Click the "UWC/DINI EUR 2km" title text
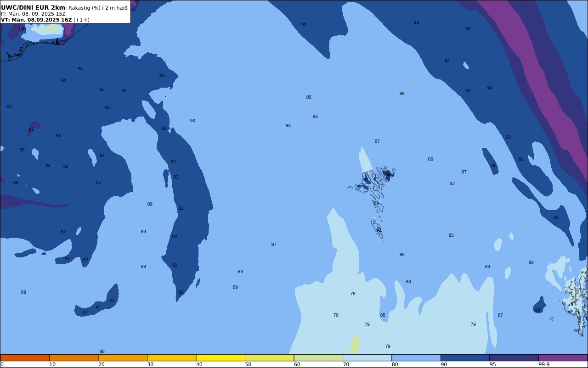 33,7
